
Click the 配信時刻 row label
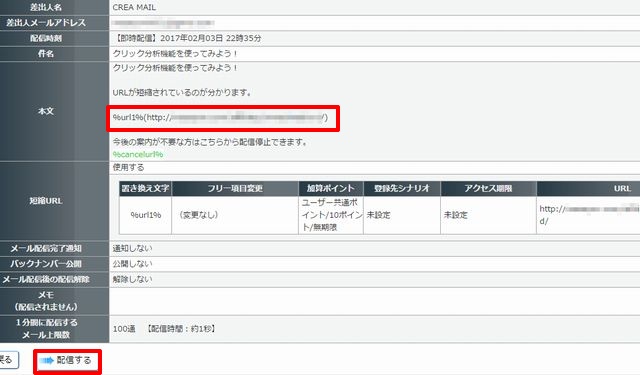click(x=46, y=38)
